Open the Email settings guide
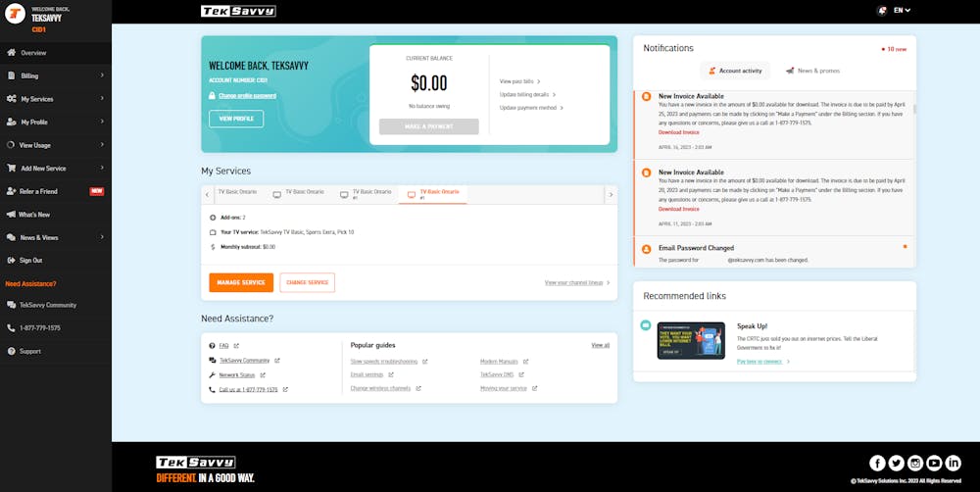This screenshot has width=980, height=492. point(367,374)
